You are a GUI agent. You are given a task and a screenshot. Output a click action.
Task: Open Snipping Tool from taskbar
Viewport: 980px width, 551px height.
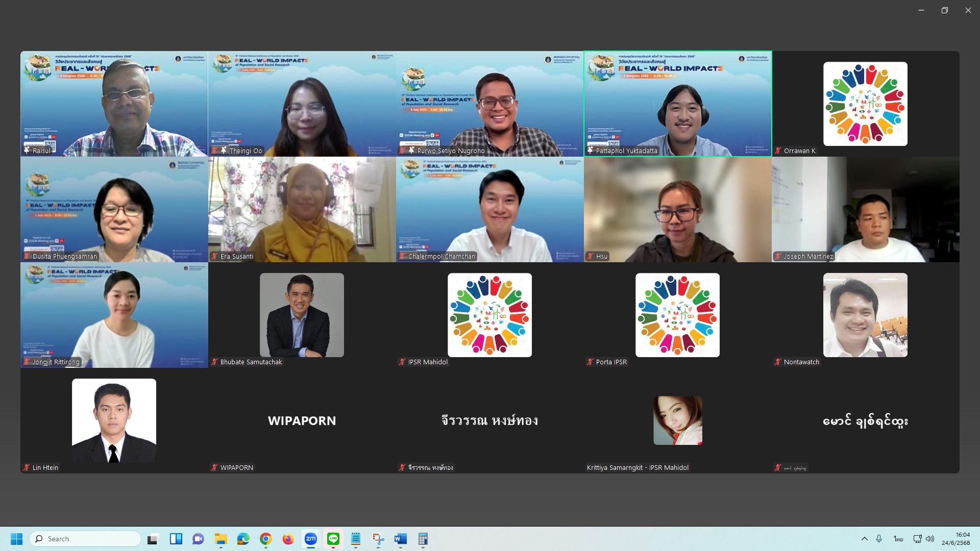(378, 539)
